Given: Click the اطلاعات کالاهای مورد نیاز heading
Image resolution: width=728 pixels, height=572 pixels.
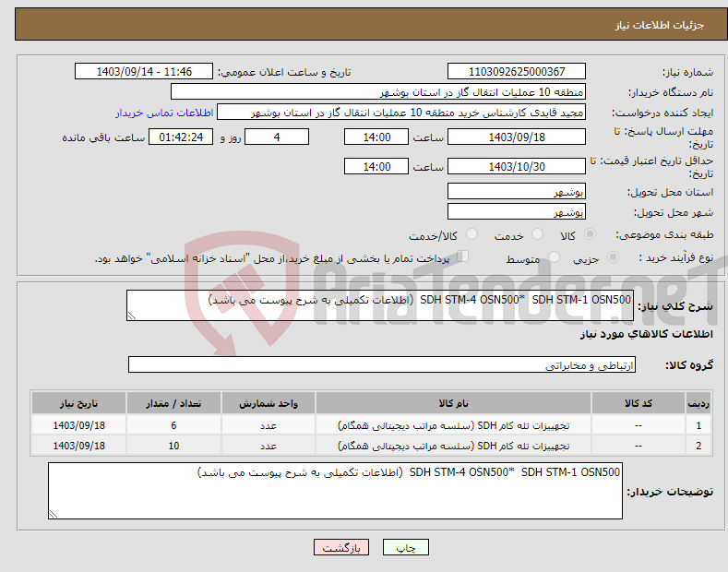Looking at the screenshot, I should [646, 334].
